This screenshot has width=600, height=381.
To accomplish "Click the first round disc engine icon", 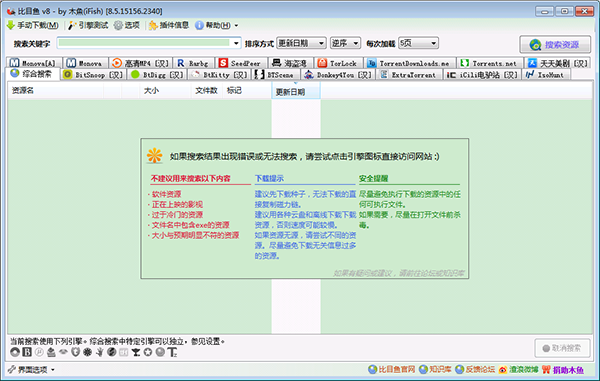I will click(15, 352).
